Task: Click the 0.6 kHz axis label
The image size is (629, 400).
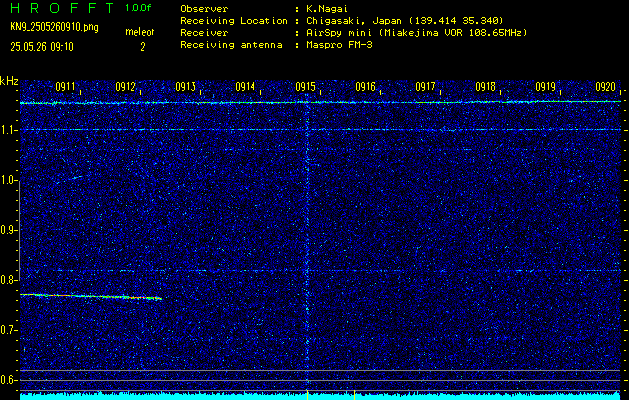Action: pyautogui.click(x=8, y=380)
